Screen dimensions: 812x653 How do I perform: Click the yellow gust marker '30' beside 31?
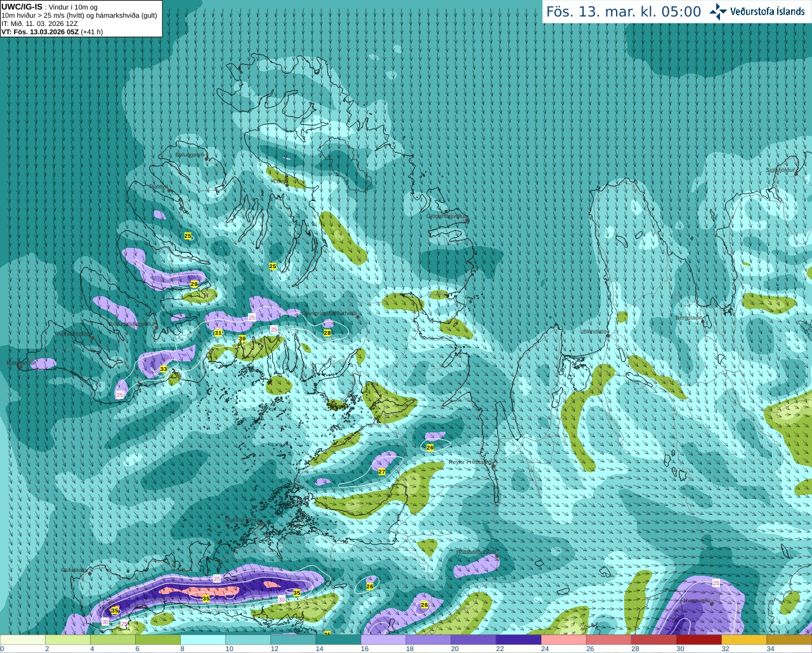(x=242, y=339)
